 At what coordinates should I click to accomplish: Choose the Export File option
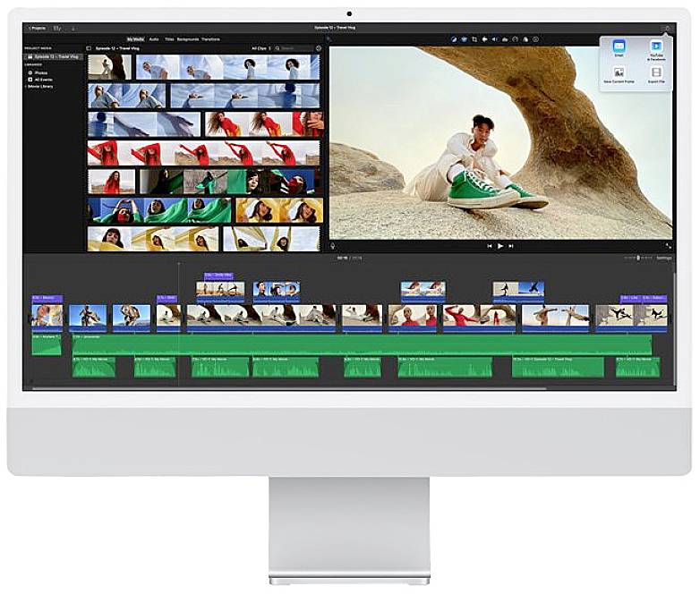point(656,75)
